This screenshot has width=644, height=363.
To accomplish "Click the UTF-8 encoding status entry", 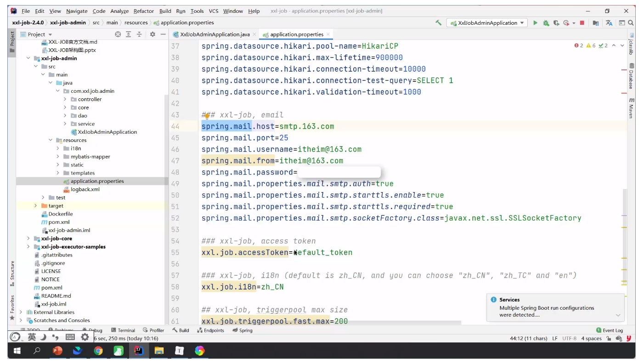I will point(569,338).
